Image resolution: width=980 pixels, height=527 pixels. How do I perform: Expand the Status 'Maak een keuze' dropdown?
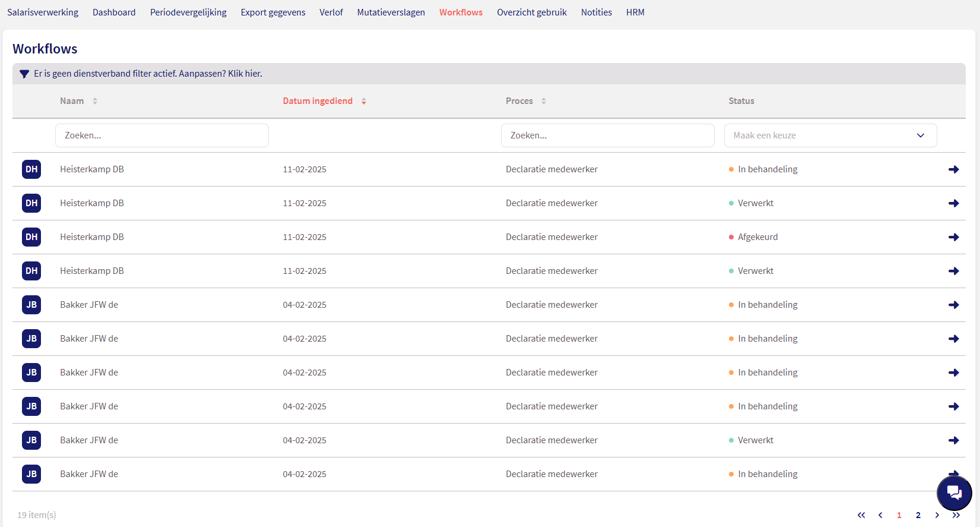click(x=830, y=135)
